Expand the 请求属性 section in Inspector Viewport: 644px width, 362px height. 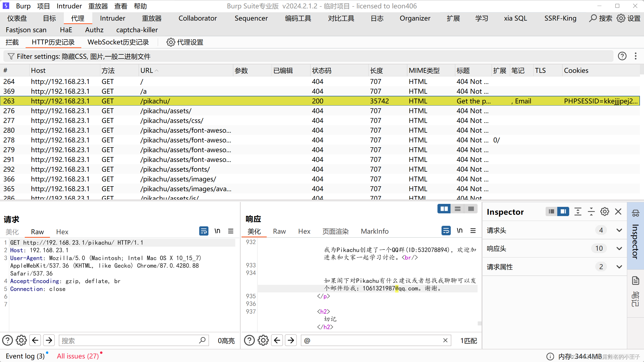click(x=619, y=267)
